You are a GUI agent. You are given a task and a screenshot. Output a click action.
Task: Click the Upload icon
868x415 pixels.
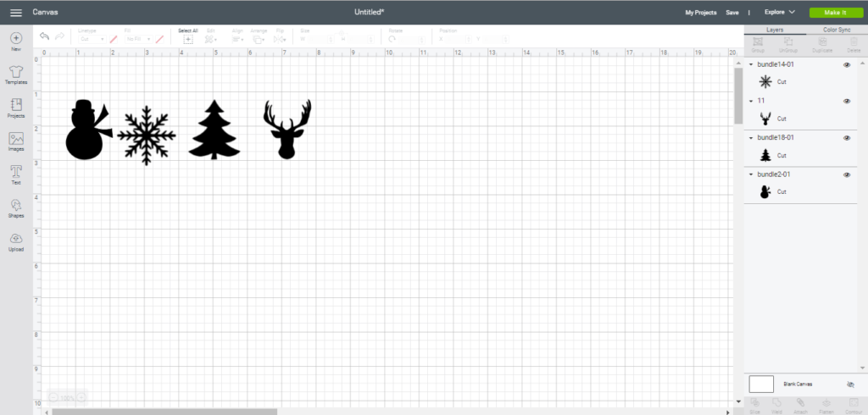16,241
